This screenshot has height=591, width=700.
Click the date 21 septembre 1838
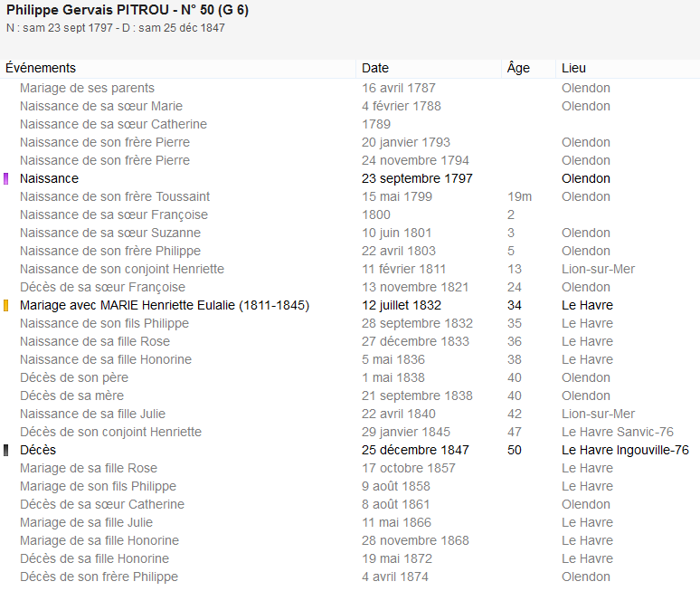tap(417, 396)
